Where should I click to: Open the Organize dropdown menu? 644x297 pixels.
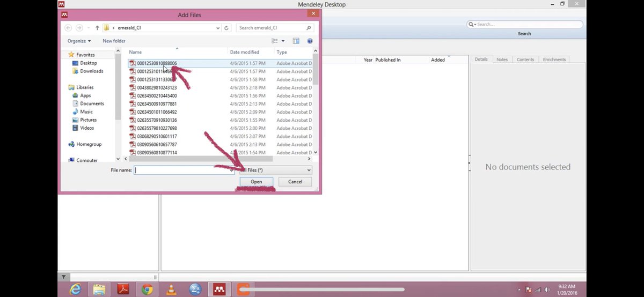click(79, 41)
